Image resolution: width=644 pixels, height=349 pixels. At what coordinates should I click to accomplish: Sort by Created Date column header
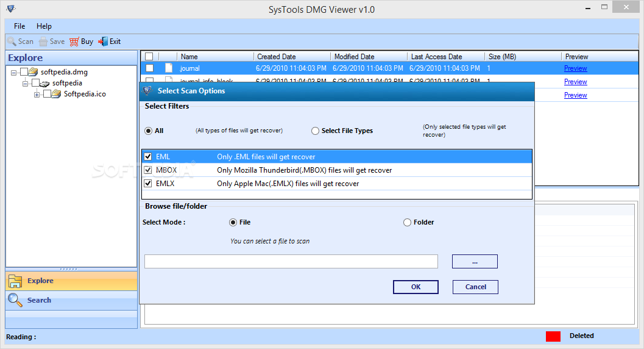click(x=292, y=57)
